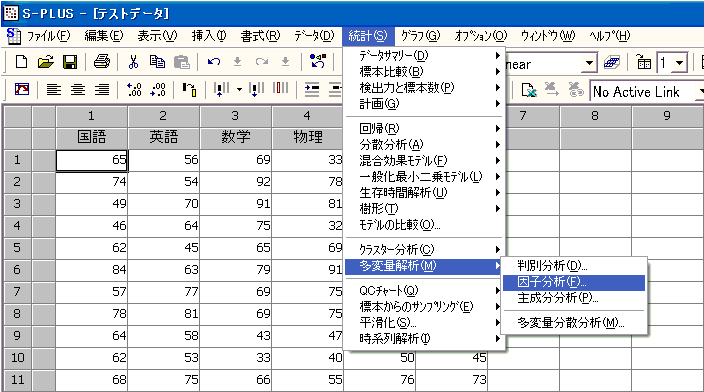Click the greyed Paste clipboard icon
The height and width of the screenshot is (392, 704).
[181, 62]
